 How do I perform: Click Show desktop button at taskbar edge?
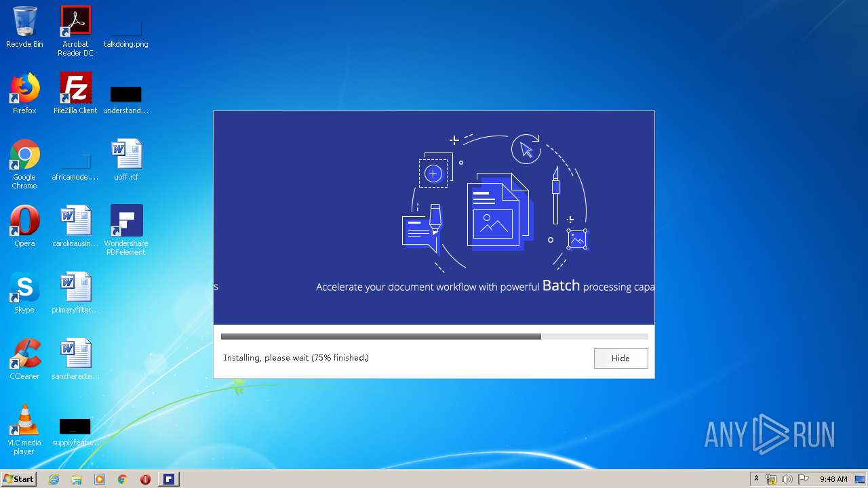(x=861, y=479)
